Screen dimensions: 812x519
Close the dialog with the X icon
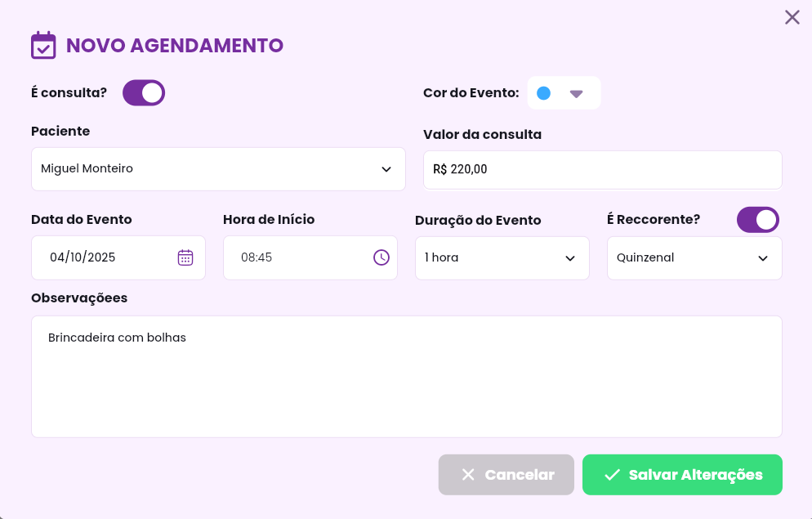[x=792, y=17]
